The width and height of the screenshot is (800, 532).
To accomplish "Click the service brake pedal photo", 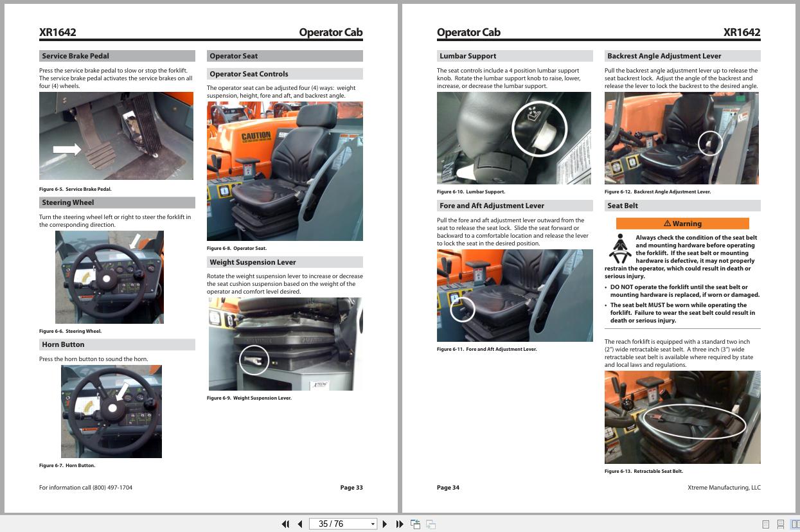I will coord(116,136).
